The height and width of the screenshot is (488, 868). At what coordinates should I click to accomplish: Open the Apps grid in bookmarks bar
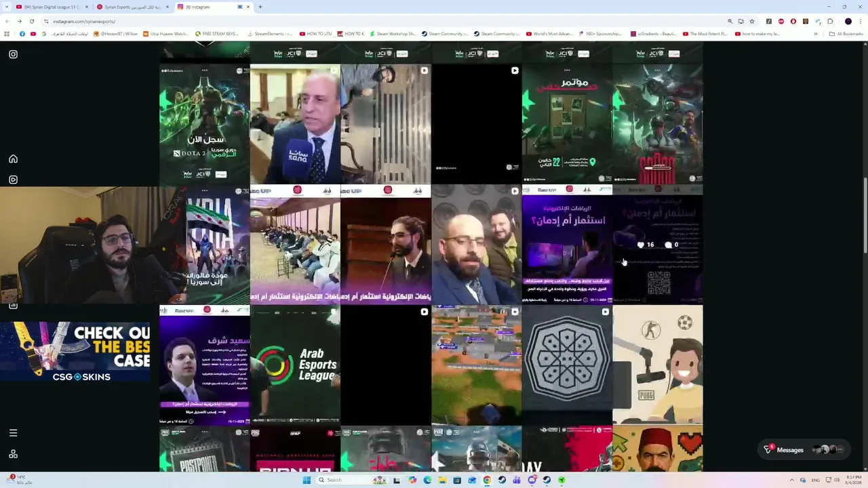(7, 33)
